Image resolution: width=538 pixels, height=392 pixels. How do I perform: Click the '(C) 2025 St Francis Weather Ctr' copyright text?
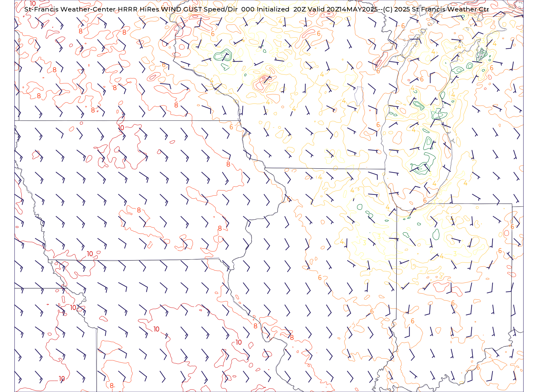436,9
